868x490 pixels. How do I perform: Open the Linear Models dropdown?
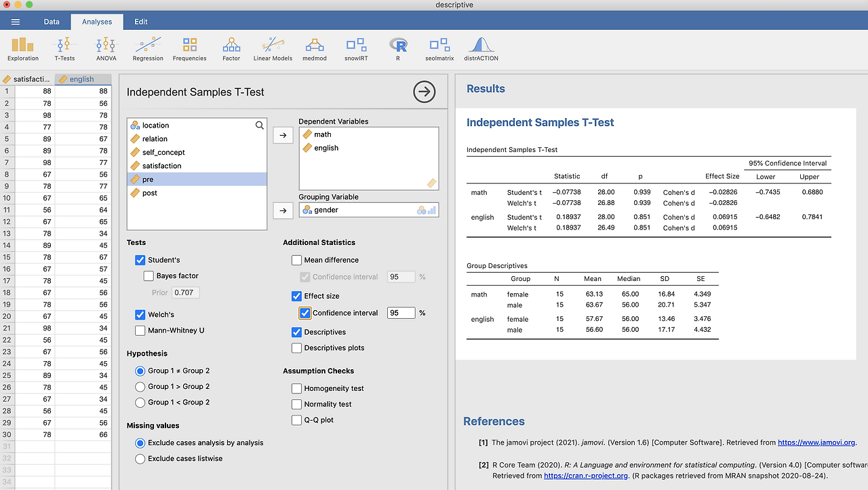[273, 49]
